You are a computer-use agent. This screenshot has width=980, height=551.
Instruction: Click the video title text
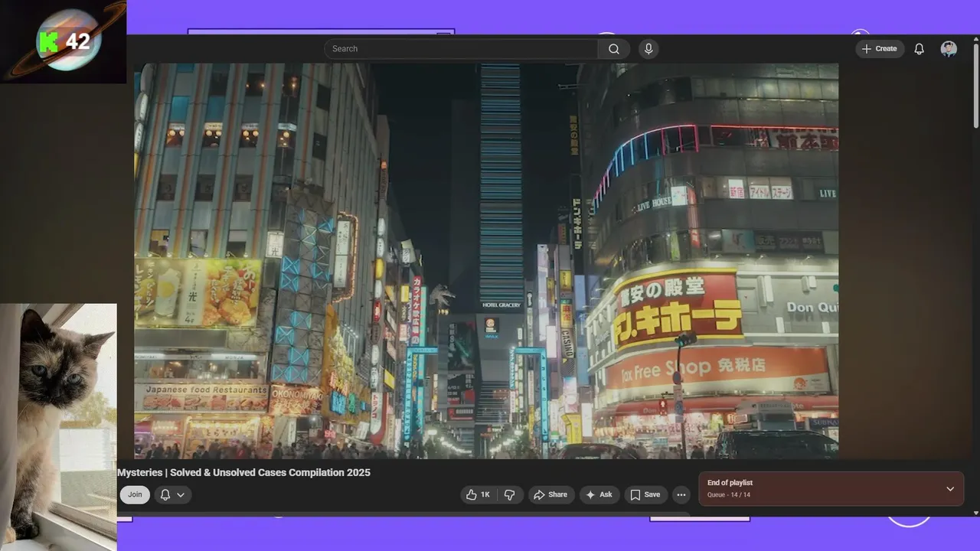point(243,473)
